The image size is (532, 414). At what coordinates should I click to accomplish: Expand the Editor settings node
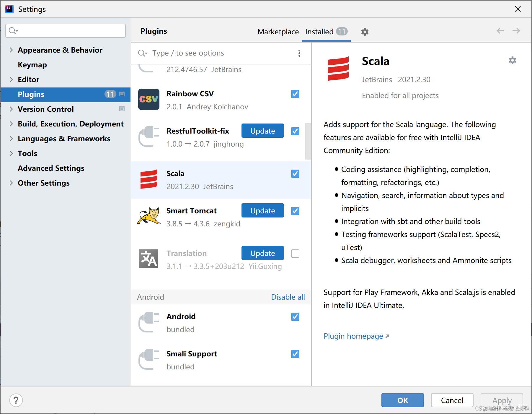tap(11, 79)
